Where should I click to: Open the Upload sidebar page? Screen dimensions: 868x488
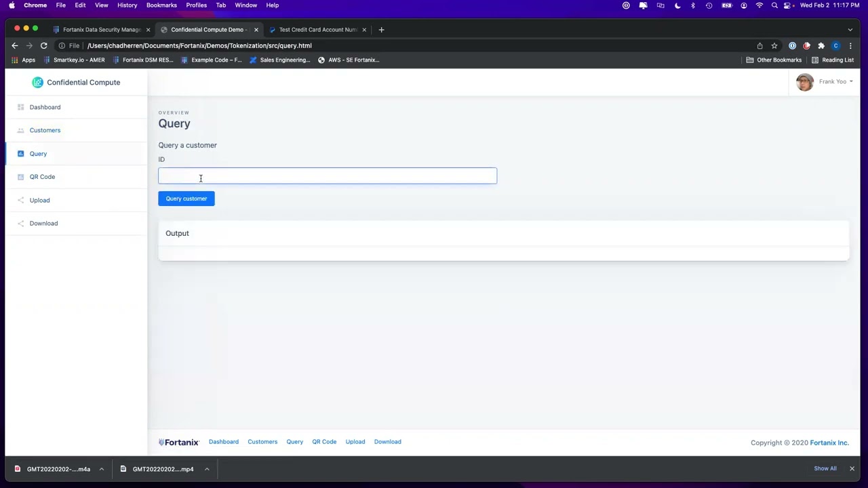pyautogui.click(x=39, y=200)
